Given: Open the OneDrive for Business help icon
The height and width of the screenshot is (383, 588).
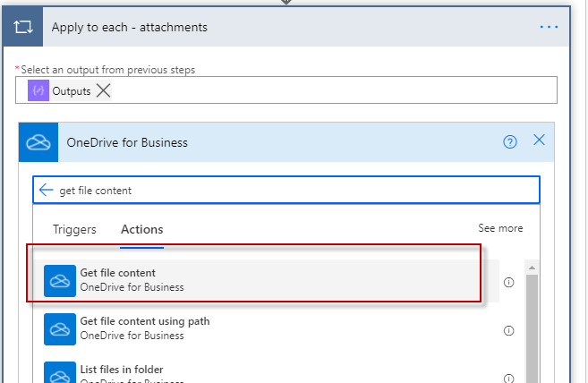Looking at the screenshot, I should point(510,141).
